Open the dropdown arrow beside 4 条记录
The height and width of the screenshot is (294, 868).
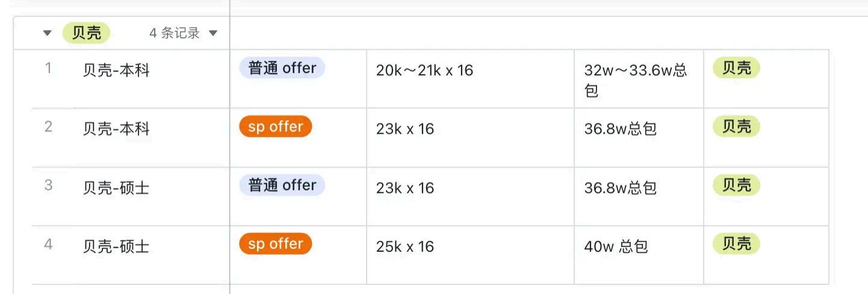(213, 33)
